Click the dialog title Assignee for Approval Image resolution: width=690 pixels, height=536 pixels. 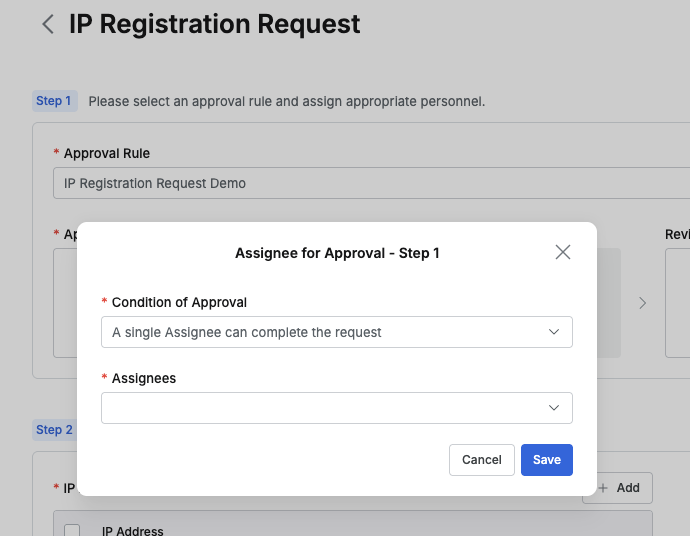[337, 253]
